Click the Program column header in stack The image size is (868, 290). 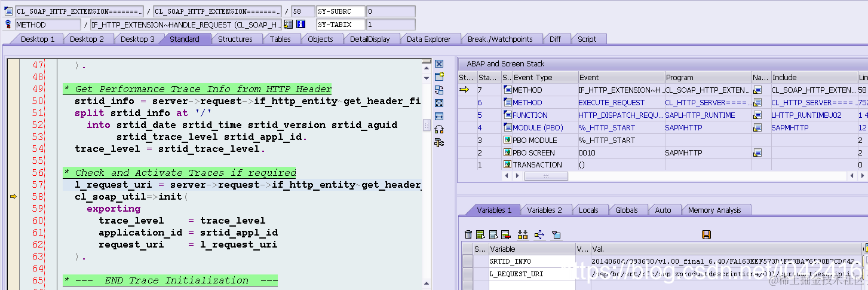click(x=708, y=77)
